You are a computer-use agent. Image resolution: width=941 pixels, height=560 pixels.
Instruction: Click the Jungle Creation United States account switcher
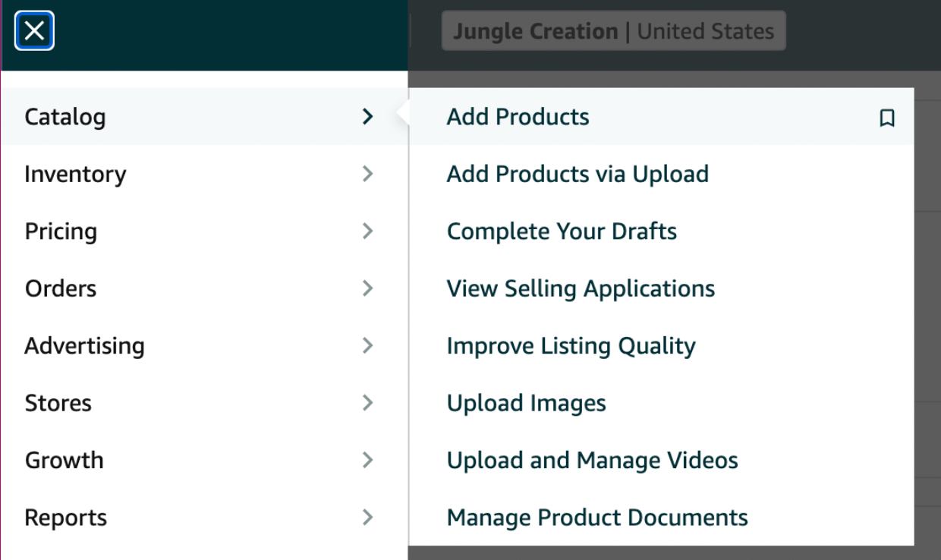click(613, 31)
